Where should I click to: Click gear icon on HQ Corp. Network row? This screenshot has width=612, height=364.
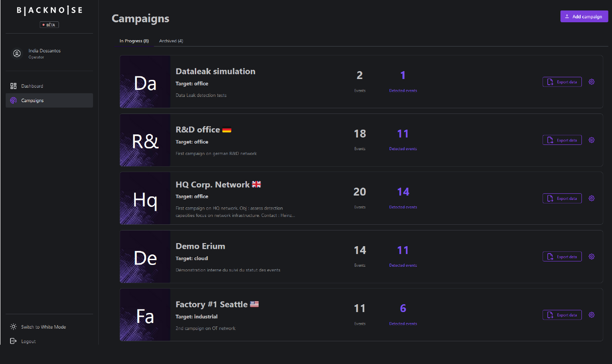pyautogui.click(x=591, y=198)
